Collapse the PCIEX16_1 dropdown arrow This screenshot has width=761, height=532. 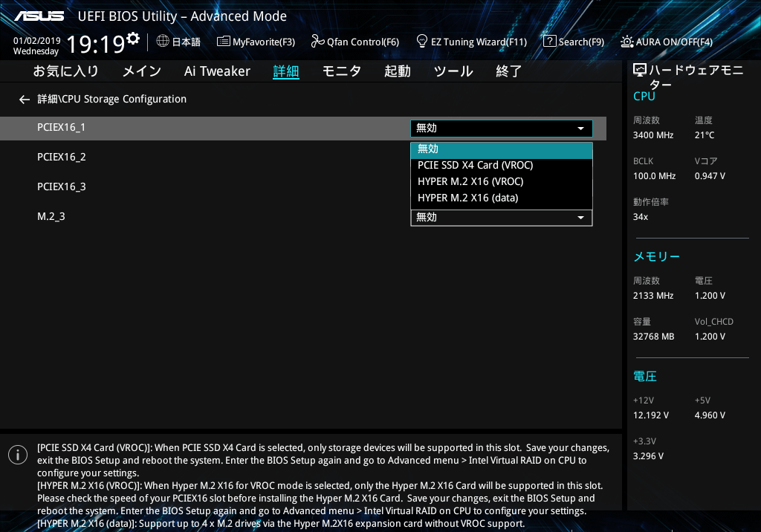pyautogui.click(x=580, y=129)
